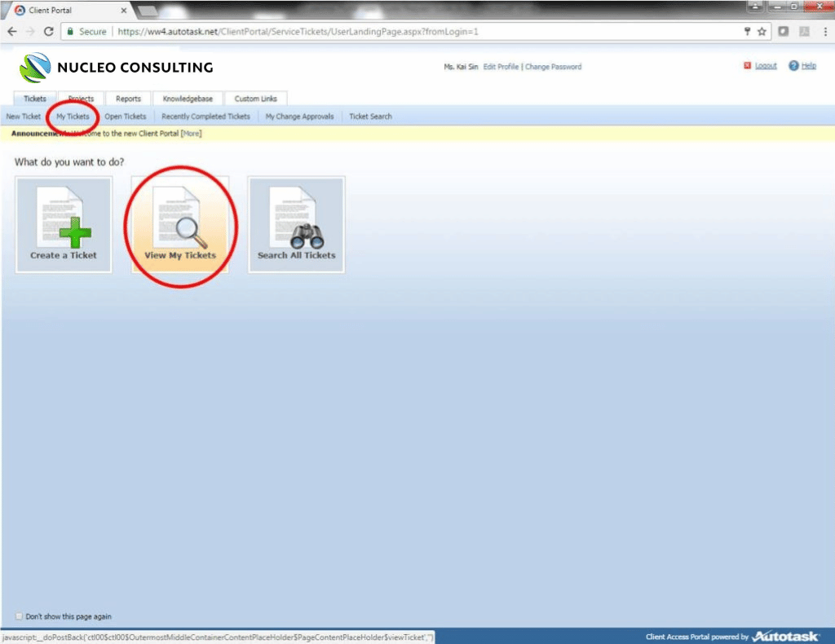The image size is (835, 644).
Task: Click the browser address bar URL
Action: 298,31
